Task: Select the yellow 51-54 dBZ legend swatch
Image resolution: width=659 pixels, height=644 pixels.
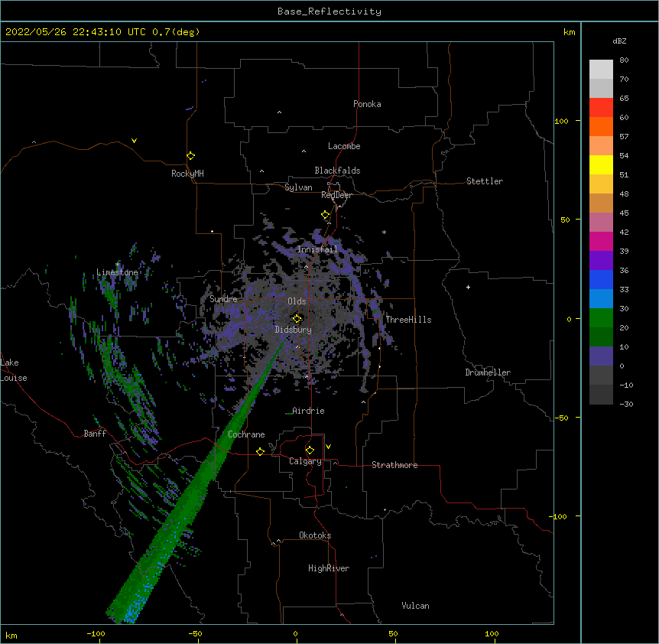Action: 601,164
